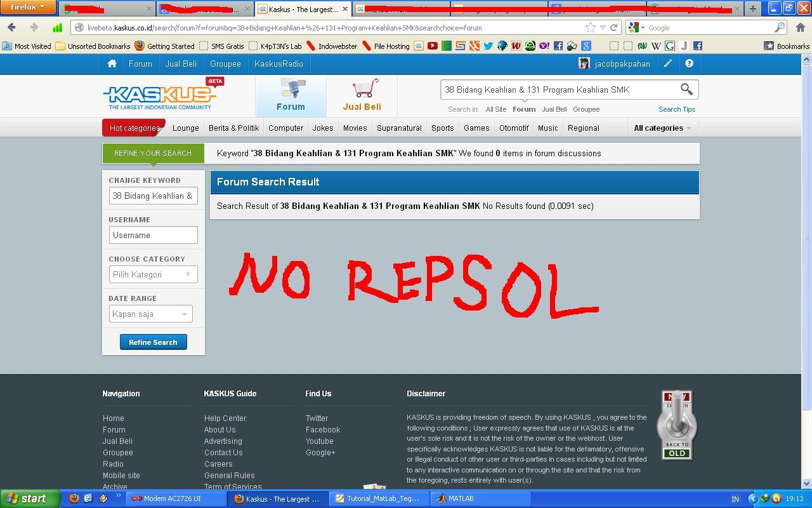Click the page vertical scrollbar
Viewport: 812px width, 508px height.
(x=806, y=237)
